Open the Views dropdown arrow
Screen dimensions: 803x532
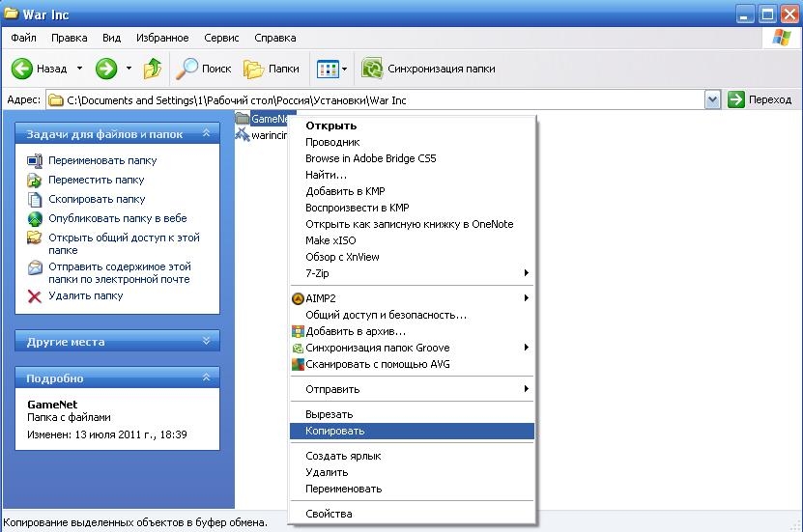[x=344, y=70]
